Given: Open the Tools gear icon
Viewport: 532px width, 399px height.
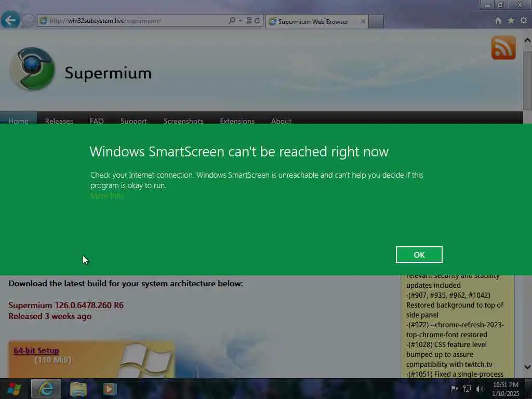Looking at the screenshot, I should click(x=524, y=21).
